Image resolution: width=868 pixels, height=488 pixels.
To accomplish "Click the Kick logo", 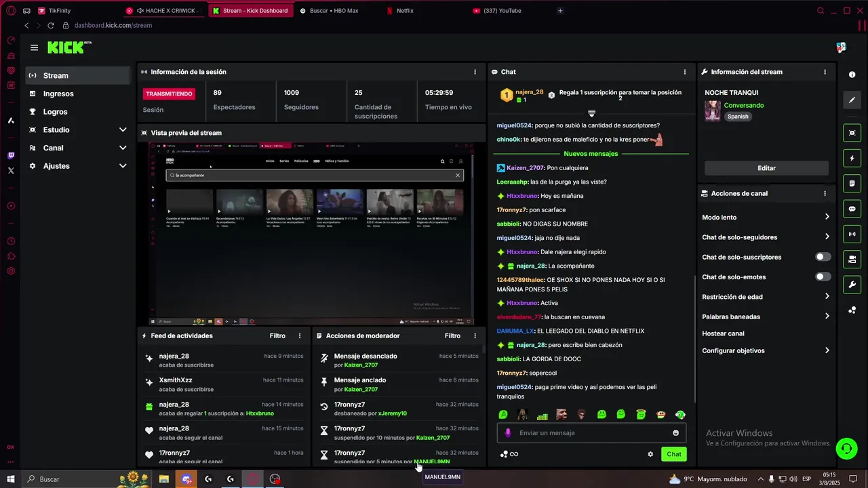I will [x=69, y=47].
